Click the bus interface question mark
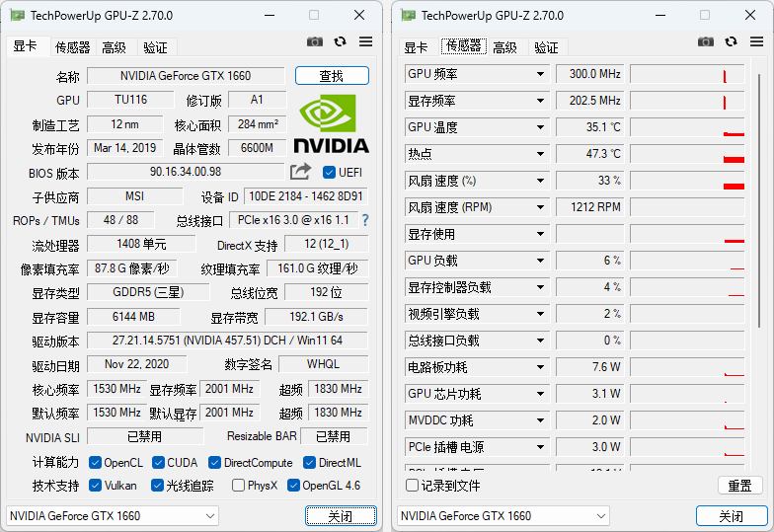 365,220
